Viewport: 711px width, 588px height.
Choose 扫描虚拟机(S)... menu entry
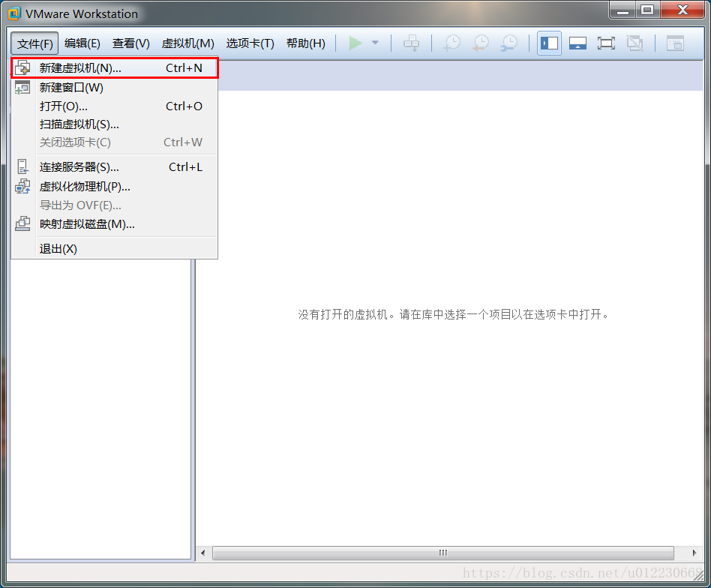click(x=114, y=124)
